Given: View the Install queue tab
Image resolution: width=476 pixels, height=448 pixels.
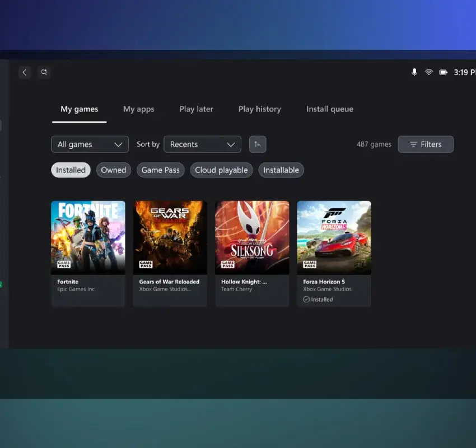Looking at the screenshot, I should (330, 109).
